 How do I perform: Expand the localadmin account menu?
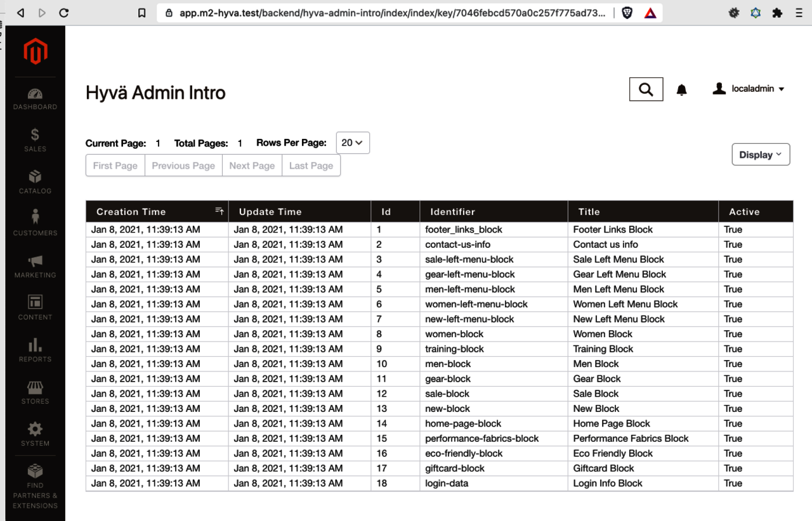tap(749, 89)
